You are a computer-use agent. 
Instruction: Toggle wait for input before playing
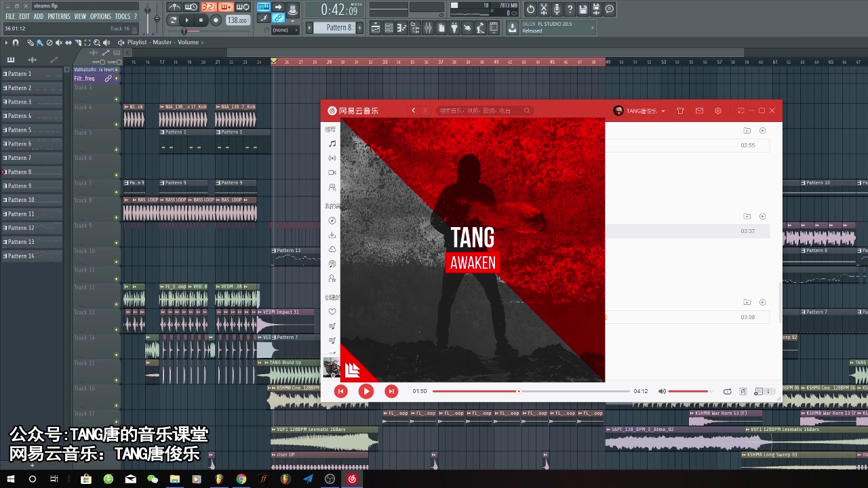pyautogui.click(x=191, y=7)
